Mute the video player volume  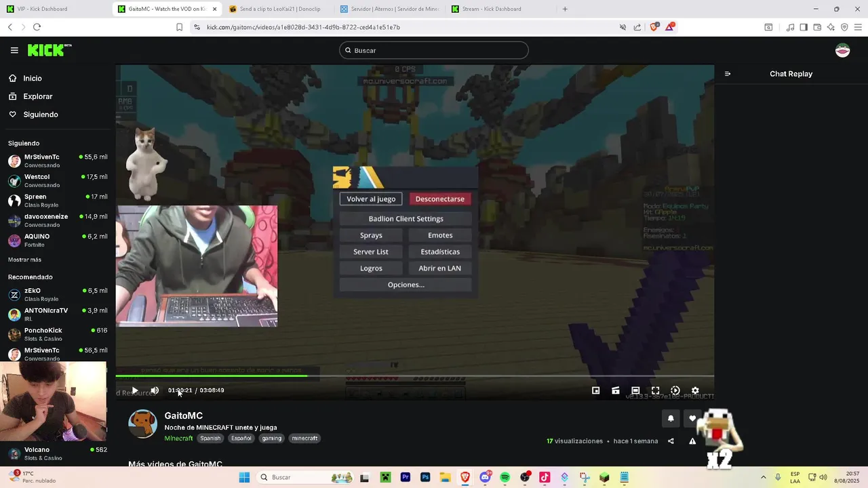[x=155, y=390]
